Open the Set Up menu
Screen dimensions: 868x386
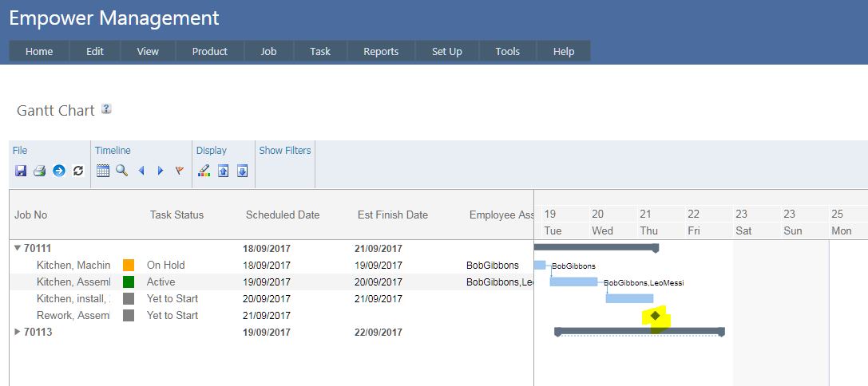coord(447,51)
